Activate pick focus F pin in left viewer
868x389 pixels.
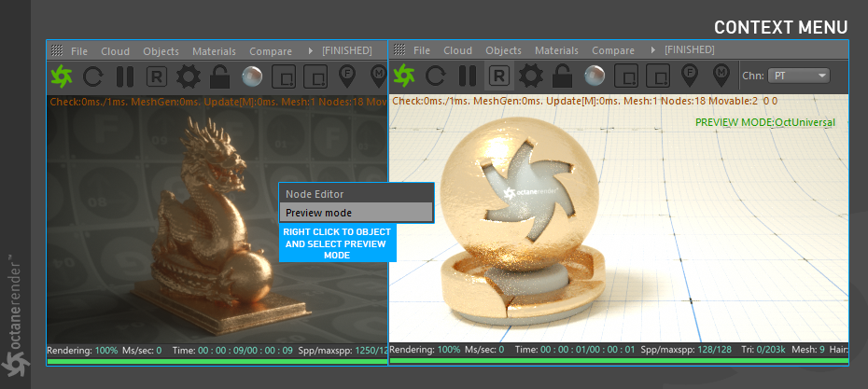tap(347, 76)
